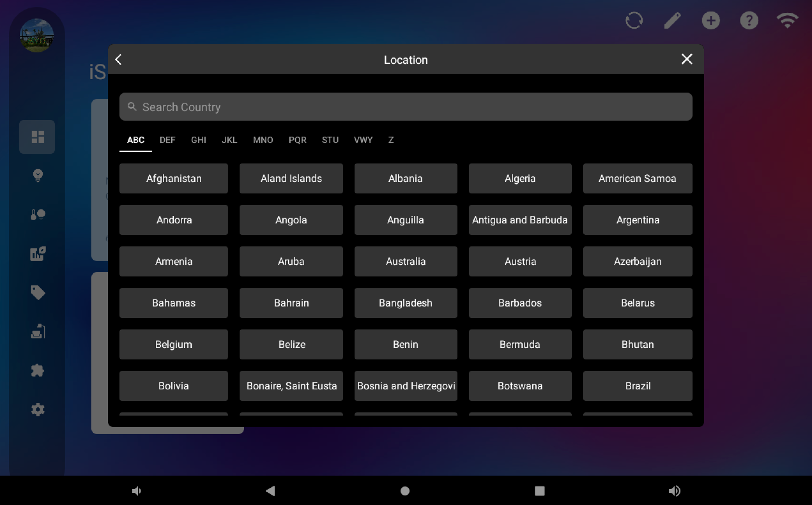Open the thermometer climate sidebar icon
This screenshot has height=505, width=812.
tap(37, 215)
